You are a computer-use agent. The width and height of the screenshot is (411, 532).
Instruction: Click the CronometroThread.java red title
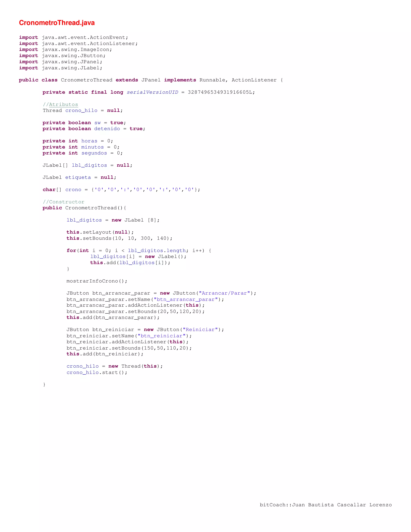coord(57,23)
